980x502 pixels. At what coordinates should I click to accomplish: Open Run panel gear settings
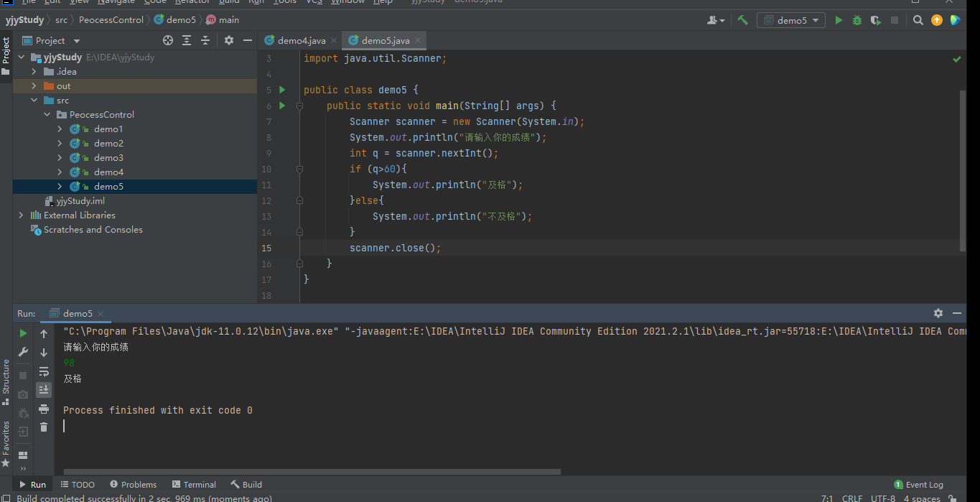938,313
